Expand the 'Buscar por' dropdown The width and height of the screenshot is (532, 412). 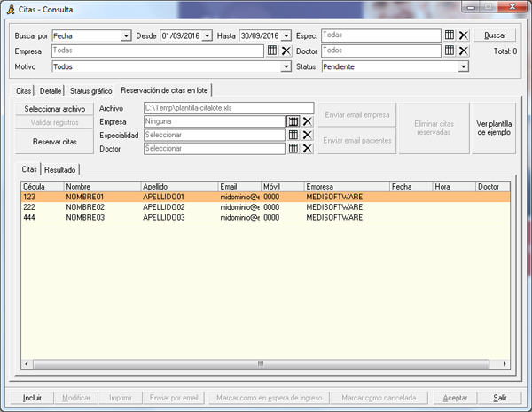(x=126, y=35)
